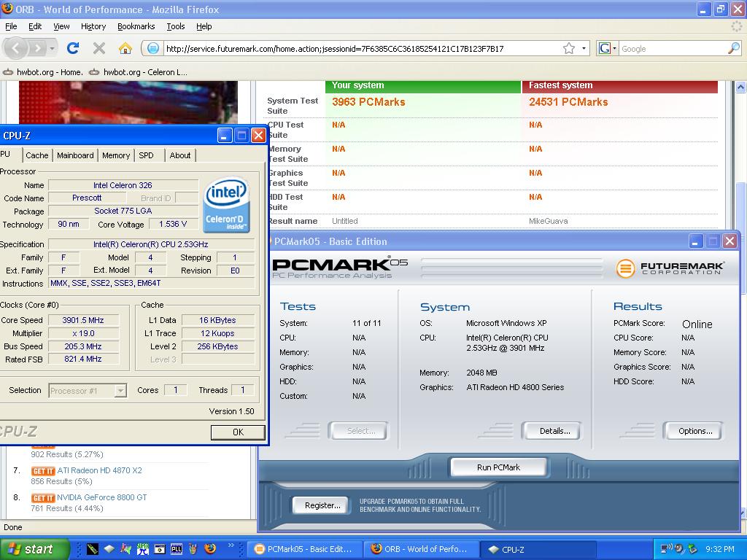The image size is (747, 560).
Task: Switch to the SPD tab in CPU-Z
Action: pos(146,155)
